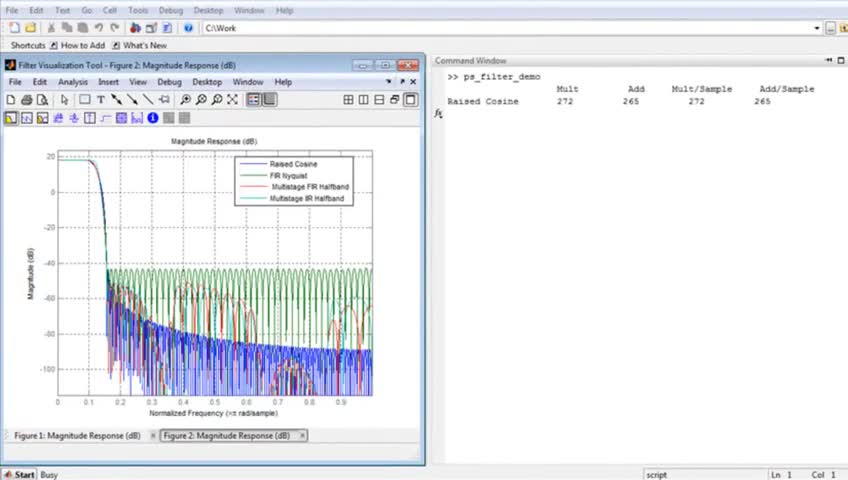Close Figure 2 tab with its x
The width and height of the screenshot is (848, 480).
302,435
